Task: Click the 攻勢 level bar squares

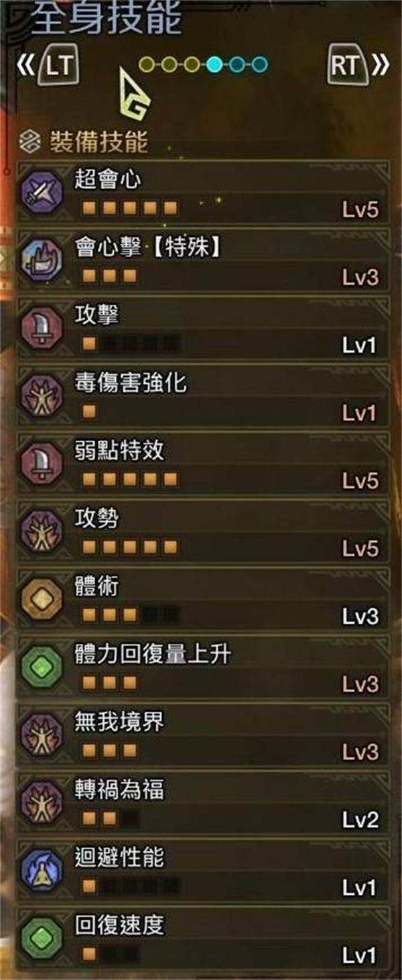Action: [130, 549]
